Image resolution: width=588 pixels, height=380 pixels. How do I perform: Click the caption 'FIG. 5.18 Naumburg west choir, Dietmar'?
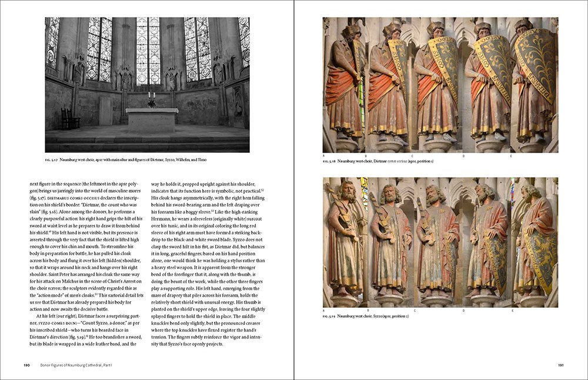coord(378,161)
